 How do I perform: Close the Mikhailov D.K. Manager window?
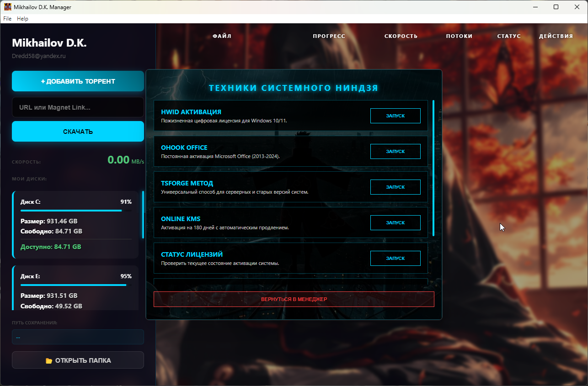point(577,7)
